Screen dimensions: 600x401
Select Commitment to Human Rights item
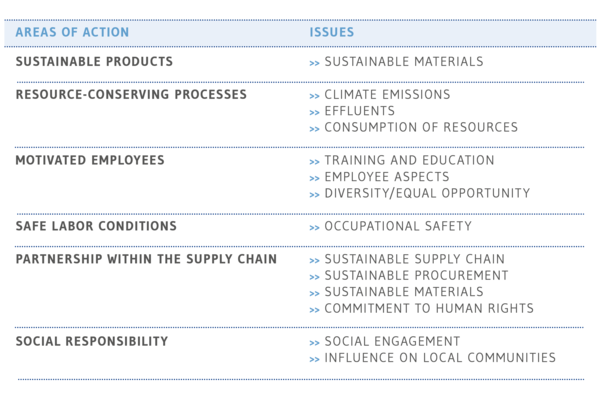tap(429, 308)
